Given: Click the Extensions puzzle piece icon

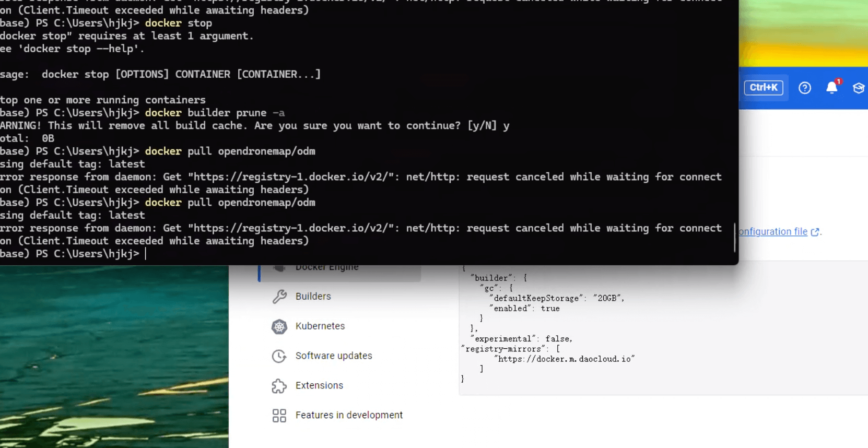Looking at the screenshot, I should 279,386.
